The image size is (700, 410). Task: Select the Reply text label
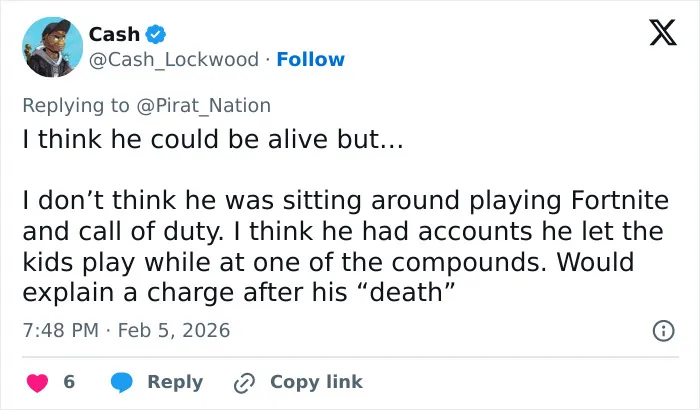(175, 382)
